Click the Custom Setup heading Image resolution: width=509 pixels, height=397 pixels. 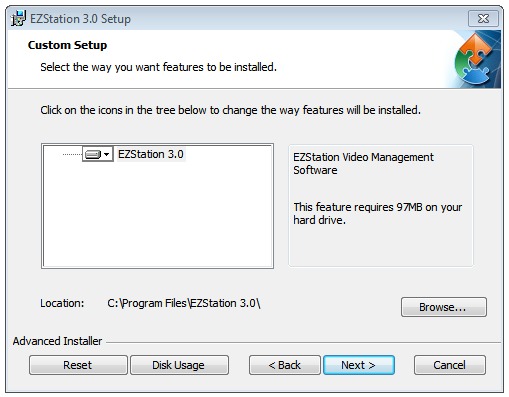tap(67, 45)
